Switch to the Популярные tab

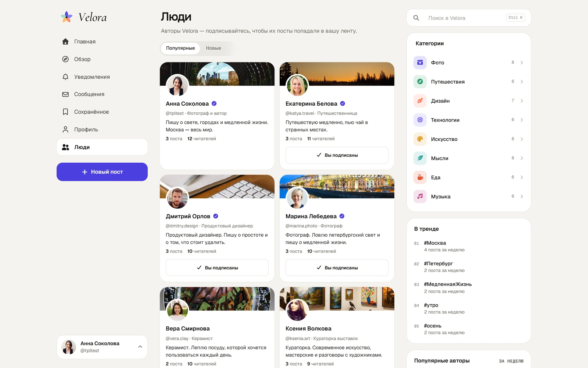point(180,48)
